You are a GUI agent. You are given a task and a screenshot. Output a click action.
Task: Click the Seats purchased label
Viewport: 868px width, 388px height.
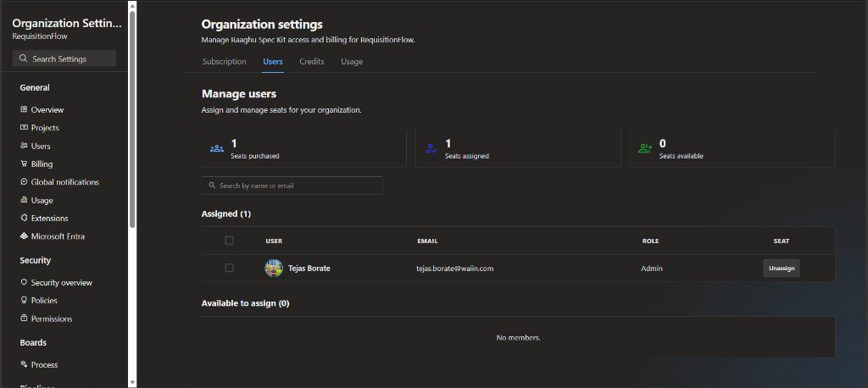click(x=254, y=156)
